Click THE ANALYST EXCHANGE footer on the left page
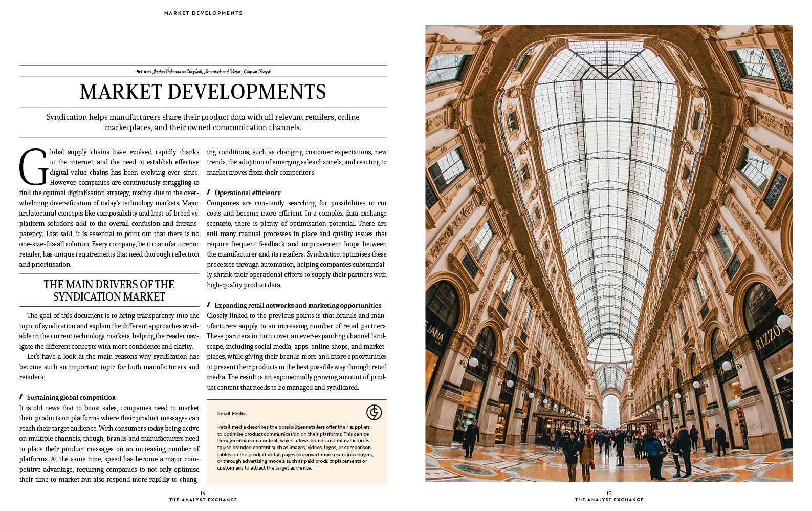The height and width of the screenshot is (511, 812). point(203,500)
